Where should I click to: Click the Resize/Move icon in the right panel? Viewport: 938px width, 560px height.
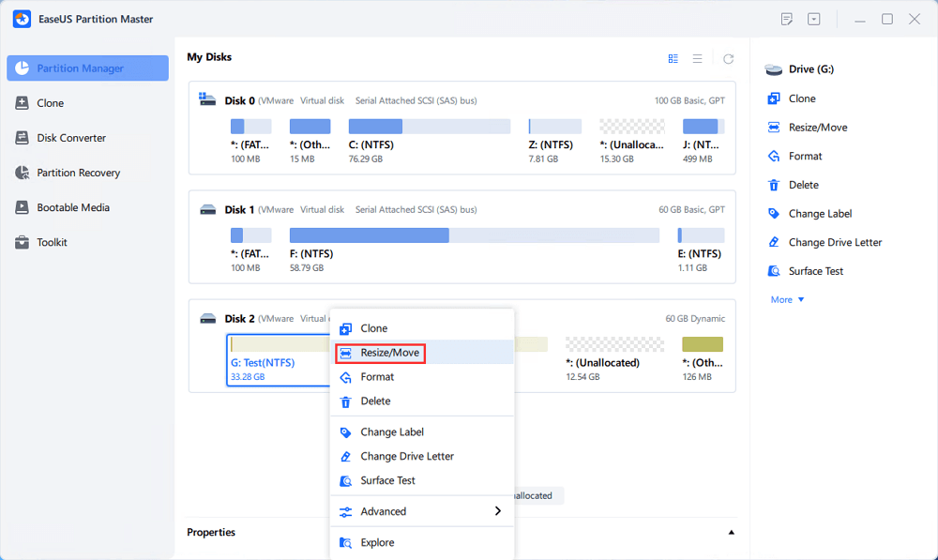tap(774, 127)
